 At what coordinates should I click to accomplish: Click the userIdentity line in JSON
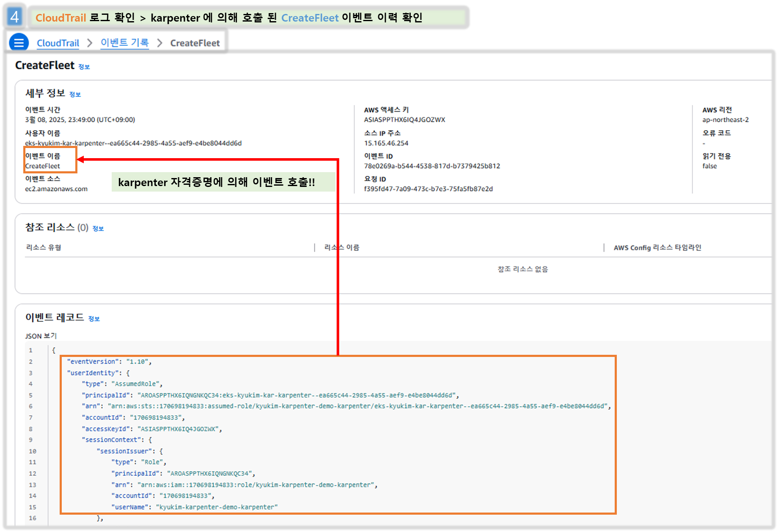coord(98,373)
